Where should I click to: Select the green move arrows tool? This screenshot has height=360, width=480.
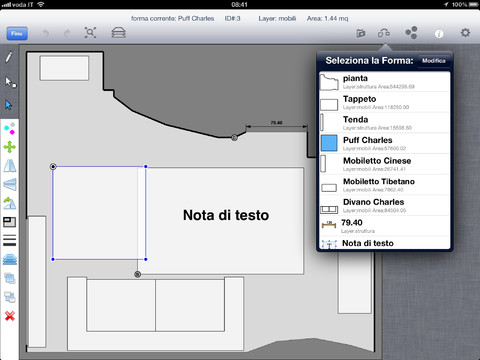coord(10,147)
